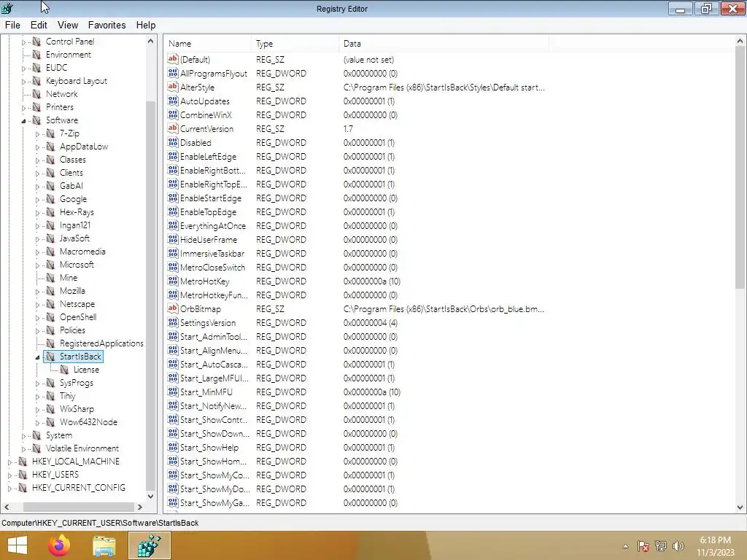Open the Favorites menu
This screenshot has height=560, width=747.
(x=107, y=26)
